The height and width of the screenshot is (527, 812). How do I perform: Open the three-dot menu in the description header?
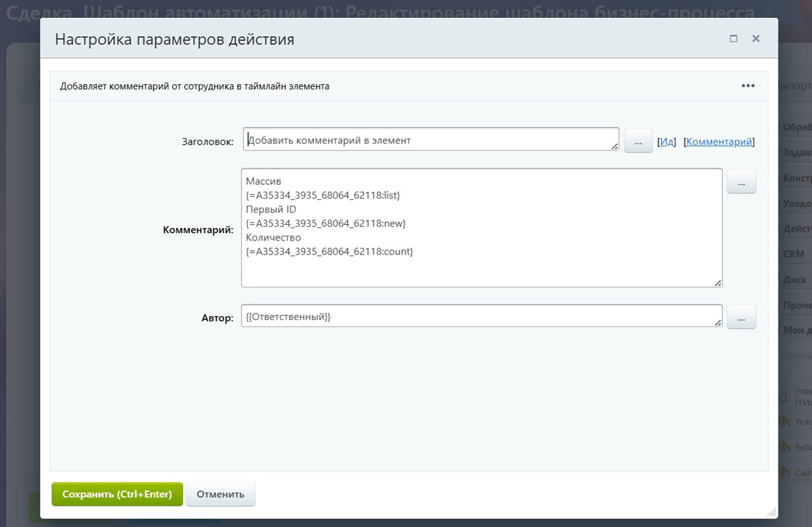[748, 86]
